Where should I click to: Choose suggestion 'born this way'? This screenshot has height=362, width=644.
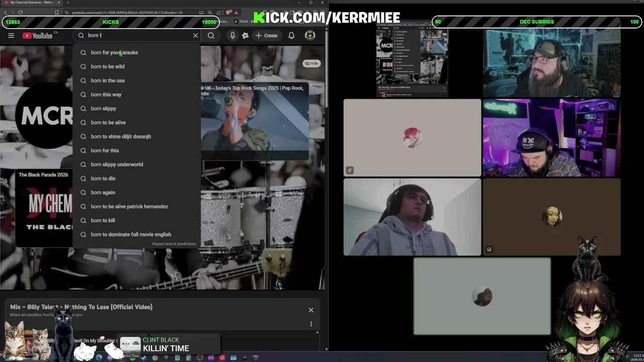[x=137, y=95]
